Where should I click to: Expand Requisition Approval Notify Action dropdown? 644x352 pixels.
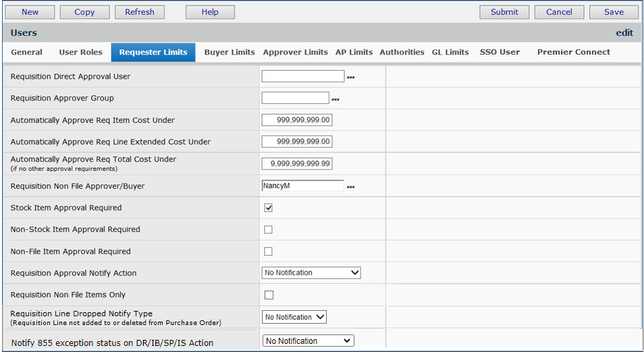311,273
